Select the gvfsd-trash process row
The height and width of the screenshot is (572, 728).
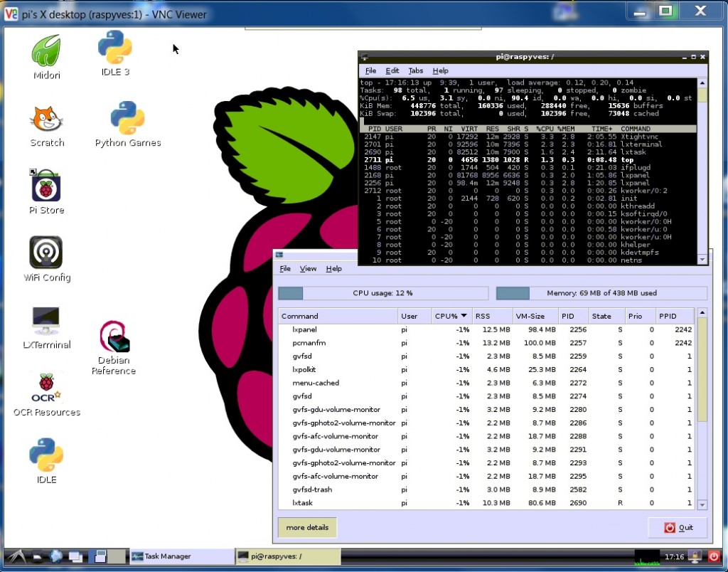click(486, 489)
